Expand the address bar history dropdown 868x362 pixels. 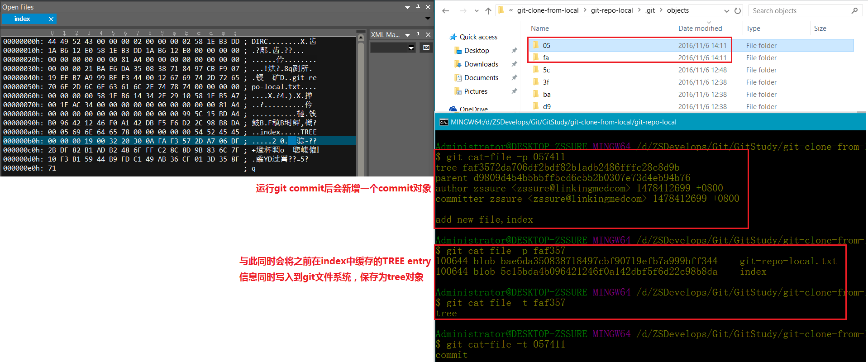tap(726, 11)
